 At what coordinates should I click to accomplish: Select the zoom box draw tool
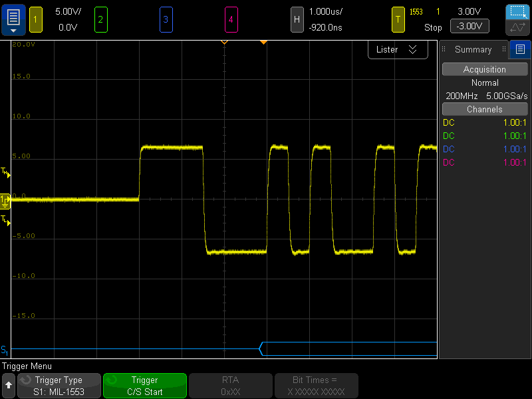[x=517, y=12]
